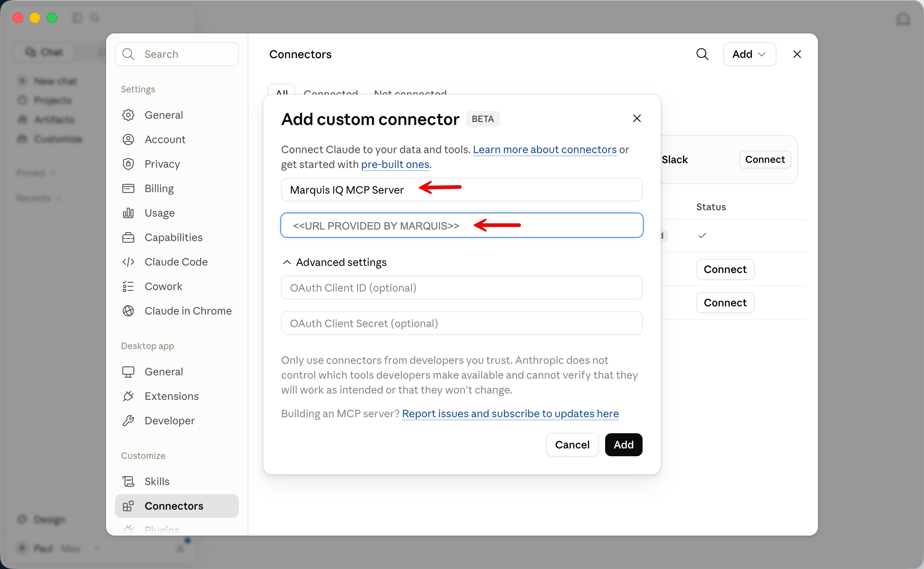Viewport: 924px width, 569px height.
Task: Connect the Slack connector
Action: coord(765,159)
